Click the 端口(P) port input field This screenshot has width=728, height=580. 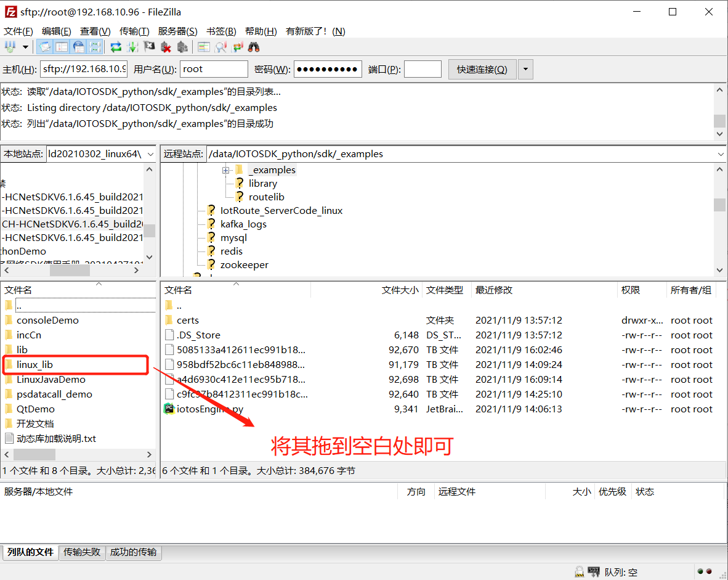423,70
